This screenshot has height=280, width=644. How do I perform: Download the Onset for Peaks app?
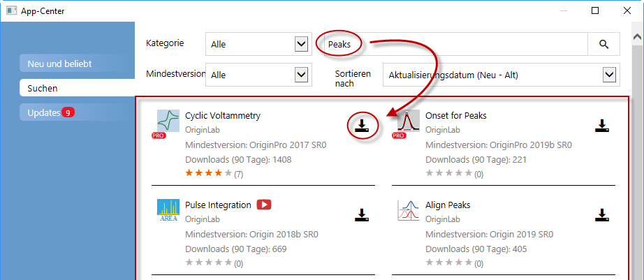click(602, 125)
